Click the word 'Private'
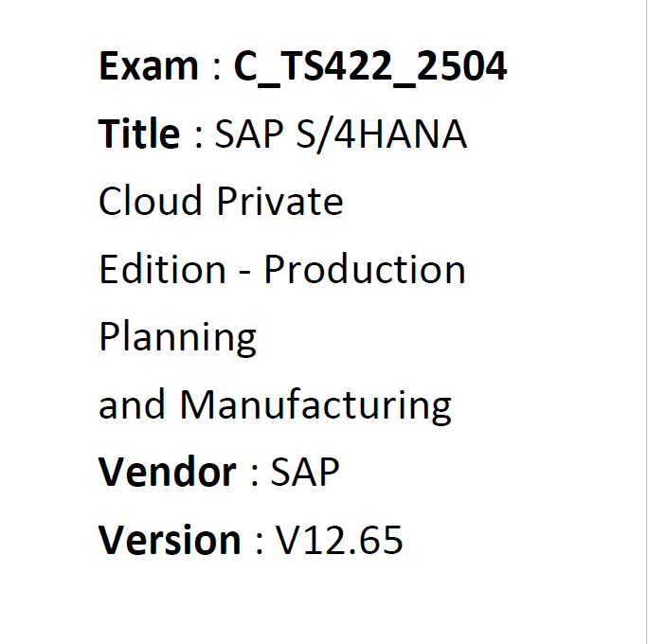 (279, 201)
